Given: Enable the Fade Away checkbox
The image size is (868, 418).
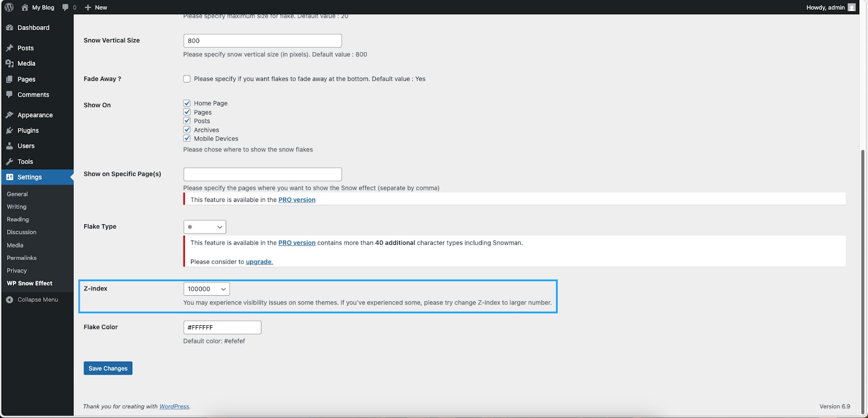Looking at the screenshot, I should point(187,79).
